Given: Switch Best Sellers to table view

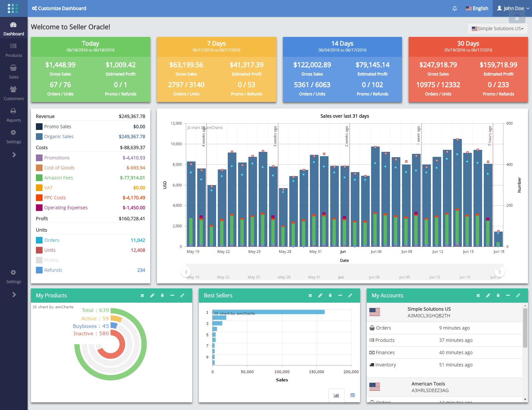Looking at the screenshot, I should (352, 395).
